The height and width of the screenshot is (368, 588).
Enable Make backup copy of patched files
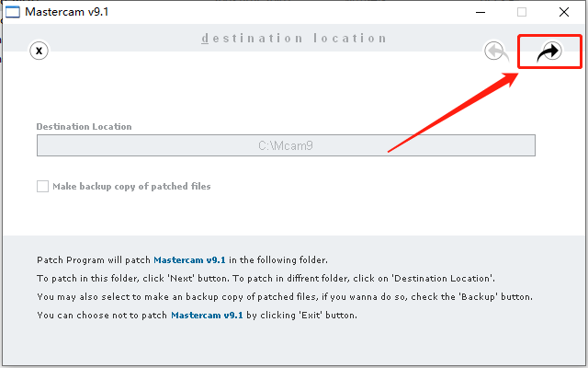pos(42,186)
